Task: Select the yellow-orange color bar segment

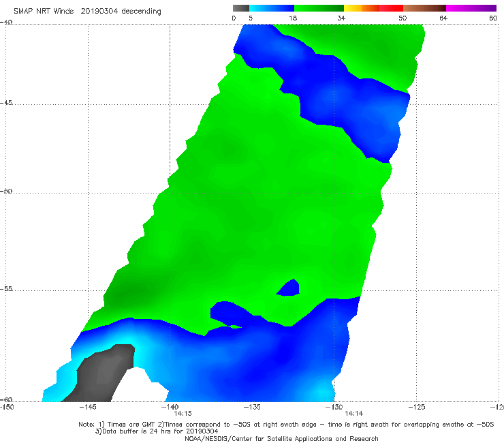Action: [362, 8]
